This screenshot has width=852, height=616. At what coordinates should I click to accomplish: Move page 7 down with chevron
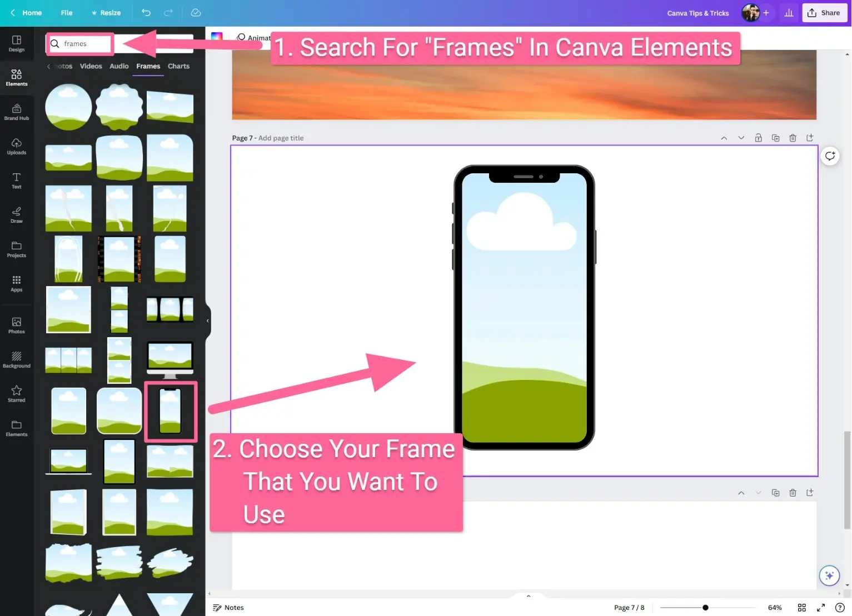click(741, 138)
